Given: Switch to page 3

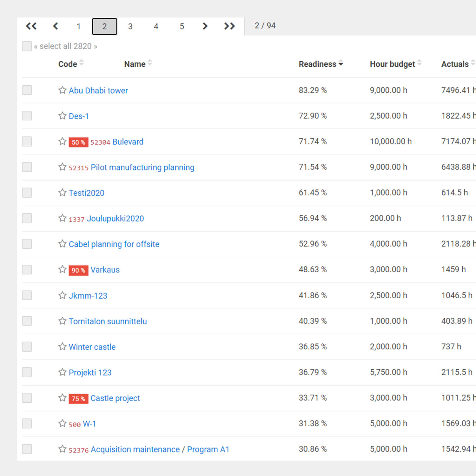Looking at the screenshot, I should (x=130, y=26).
